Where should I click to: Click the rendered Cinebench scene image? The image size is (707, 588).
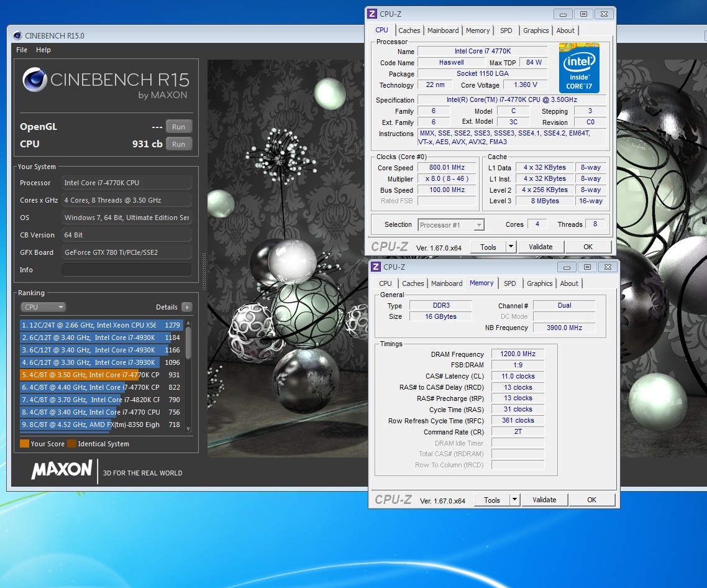tap(287, 259)
